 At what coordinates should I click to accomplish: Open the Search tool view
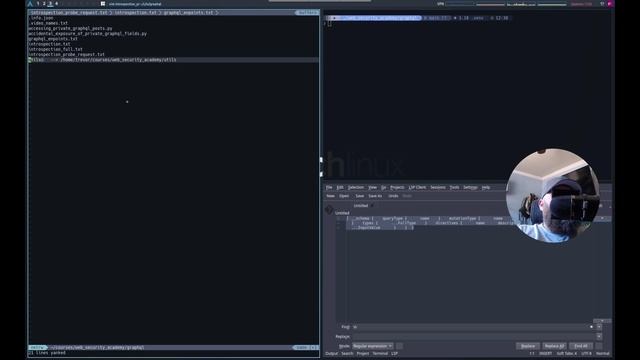[x=347, y=353]
